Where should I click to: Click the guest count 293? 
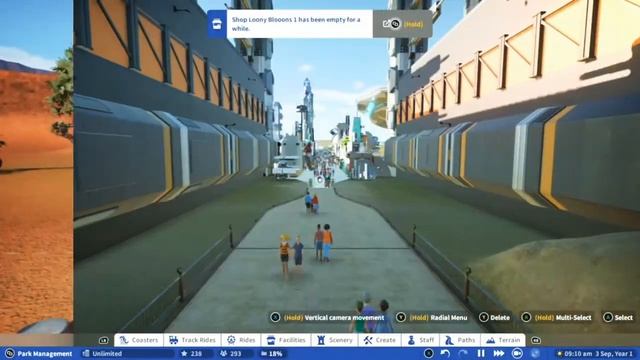point(236,354)
